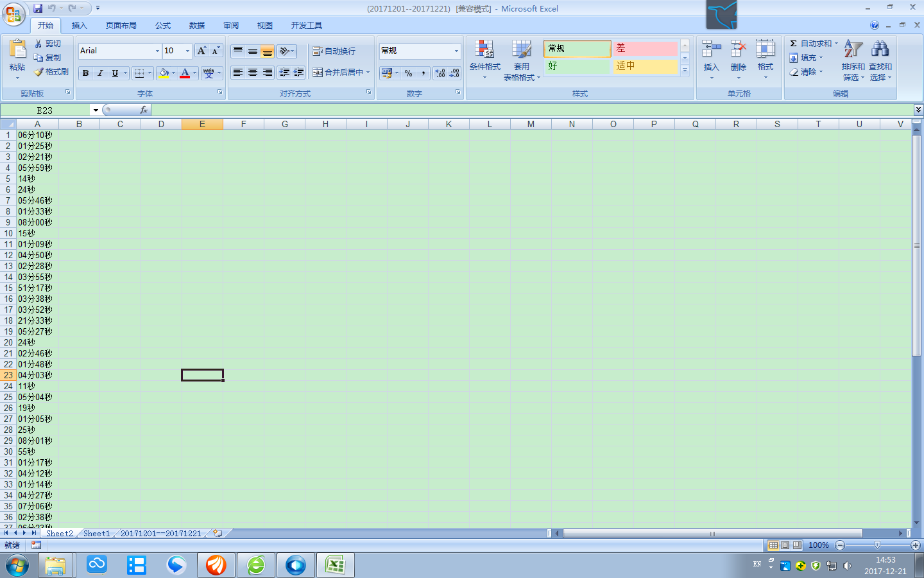This screenshot has width=924, height=578.
Task: Toggle bottom vertical alignment
Action: [x=268, y=51]
